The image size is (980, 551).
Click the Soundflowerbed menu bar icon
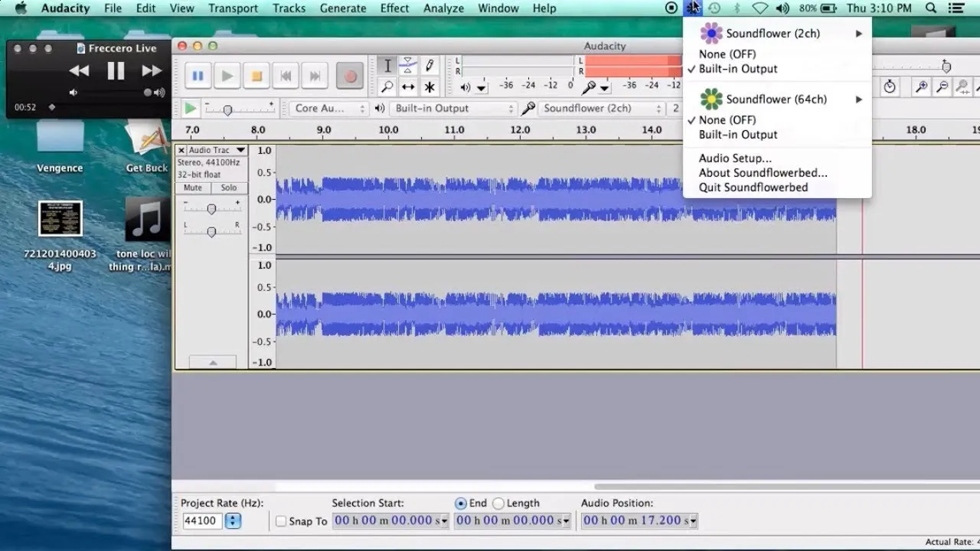point(693,8)
